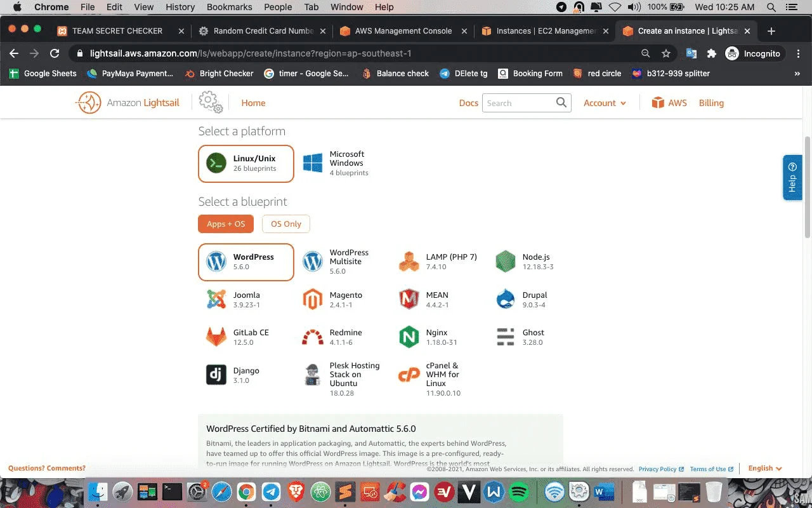Choose the WordPress 5.6.0 blueprint

click(246, 262)
